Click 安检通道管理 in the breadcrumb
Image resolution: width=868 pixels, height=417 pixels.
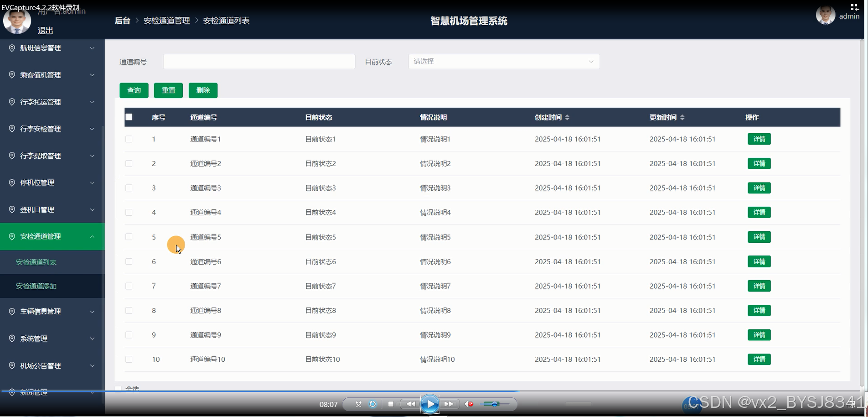(x=166, y=21)
